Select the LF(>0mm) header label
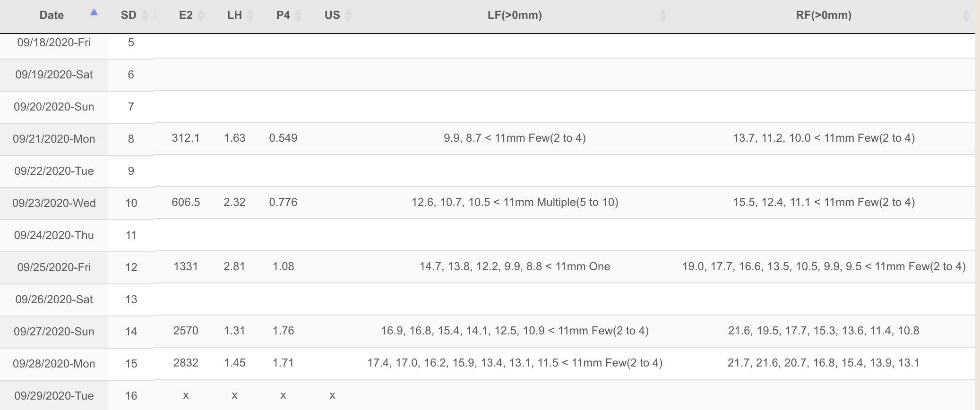Image resolution: width=980 pixels, height=410 pixels. pyautogui.click(x=515, y=15)
